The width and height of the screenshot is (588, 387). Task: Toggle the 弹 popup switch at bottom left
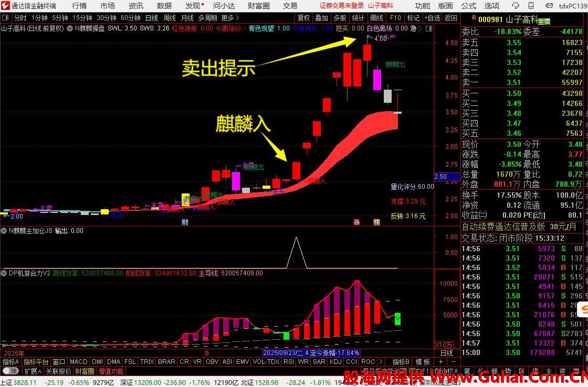tap(10, 371)
